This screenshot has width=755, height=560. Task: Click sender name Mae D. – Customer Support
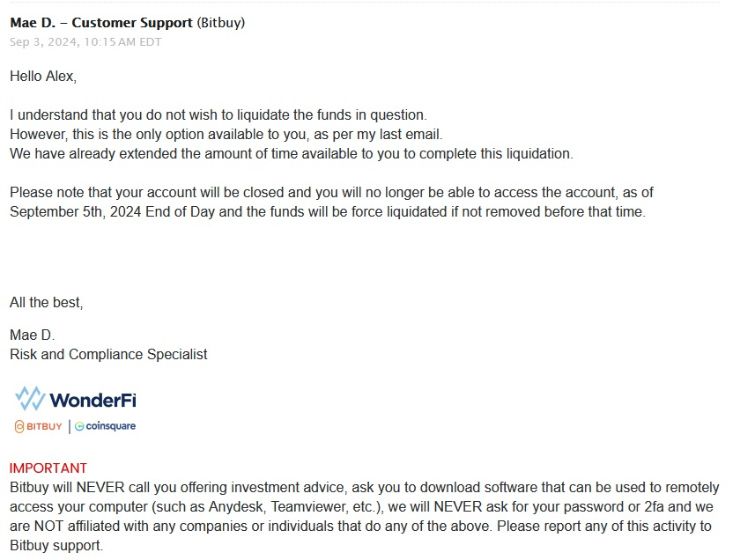(x=101, y=23)
